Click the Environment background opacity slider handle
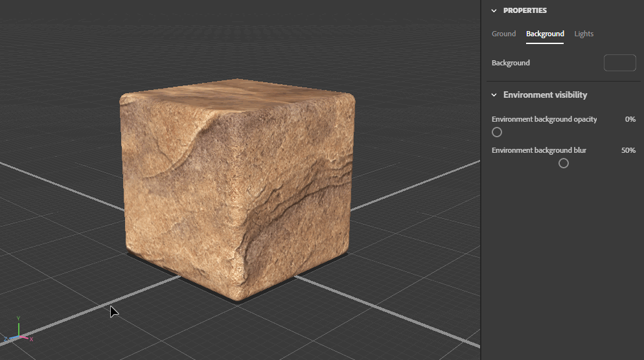This screenshot has width=644, height=360. tap(497, 132)
